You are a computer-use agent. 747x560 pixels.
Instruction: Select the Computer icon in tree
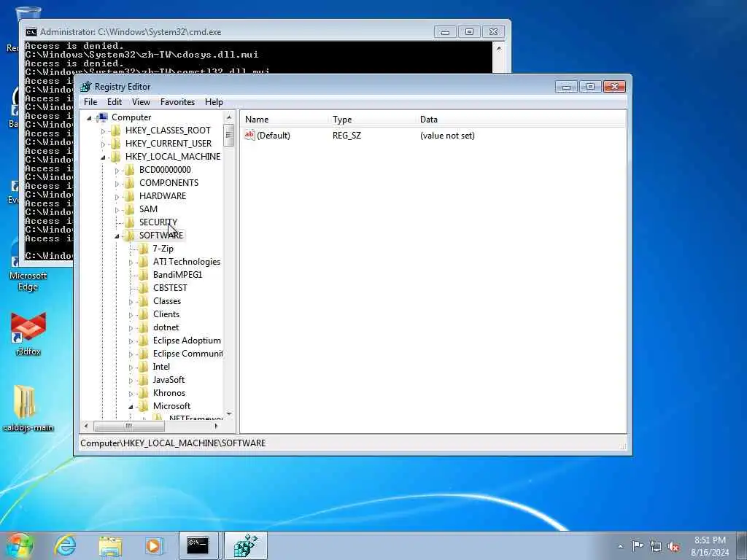pos(102,117)
